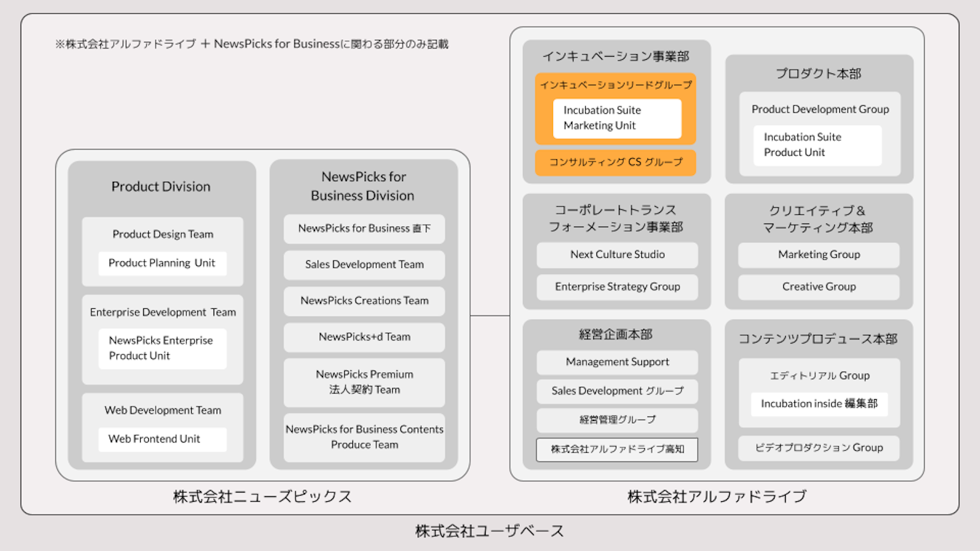This screenshot has height=551, width=980.
Task: Select ビデオプロダクション Group box
Action: tap(819, 448)
